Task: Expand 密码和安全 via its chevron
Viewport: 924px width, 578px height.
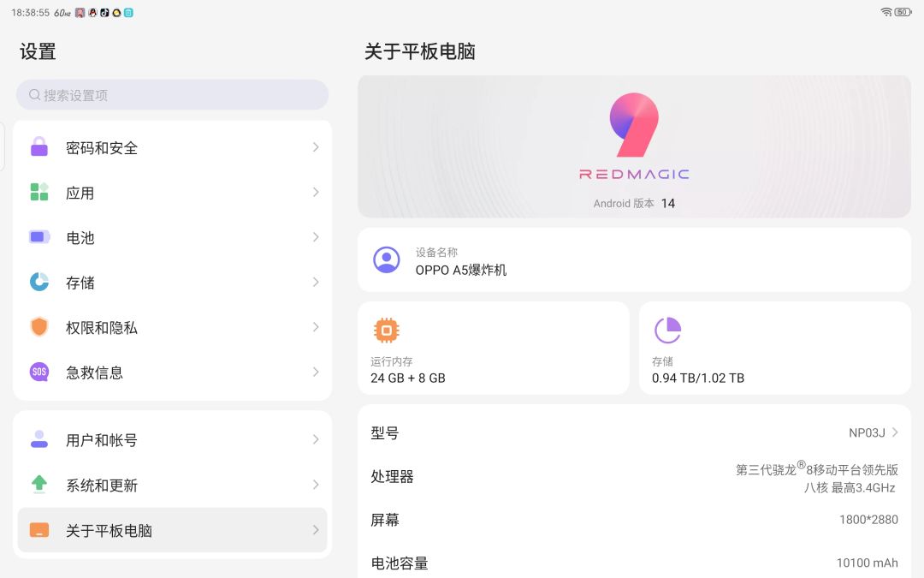Action: 316,147
